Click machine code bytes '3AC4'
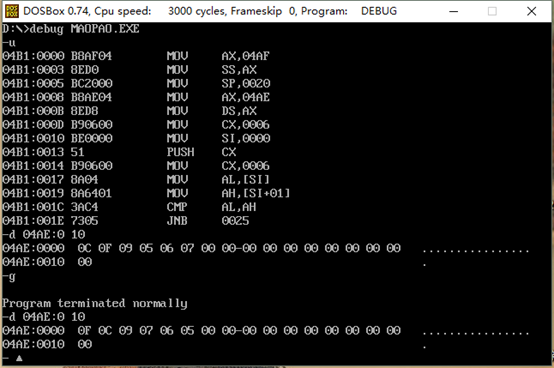 click(x=84, y=207)
